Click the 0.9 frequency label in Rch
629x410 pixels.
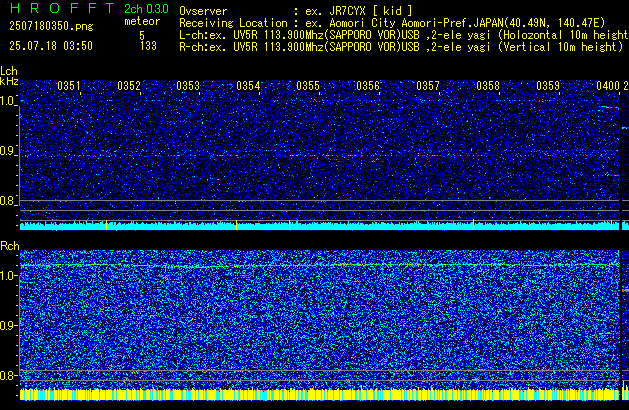pyautogui.click(x=8, y=325)
